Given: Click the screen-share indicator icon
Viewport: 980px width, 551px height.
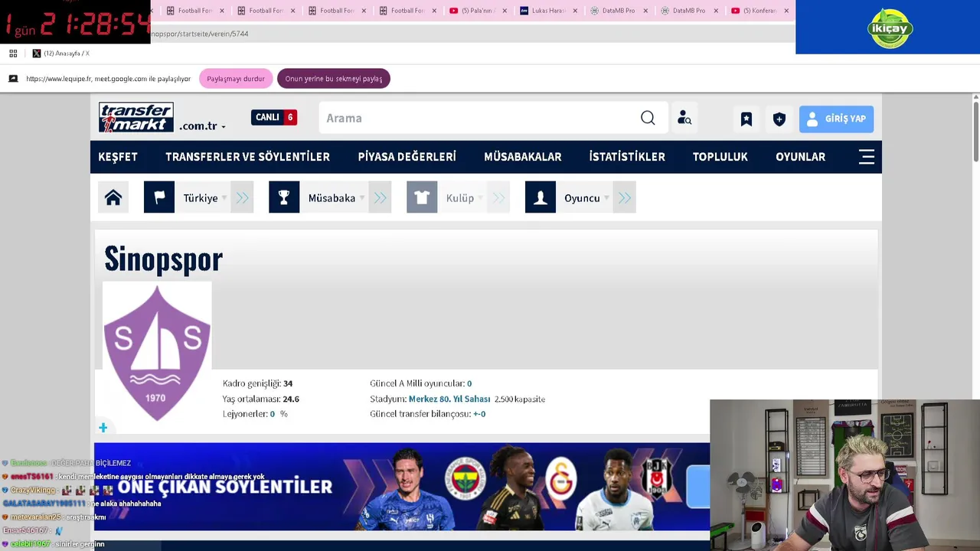Looking at the screenshot, I should click(13, 79).
